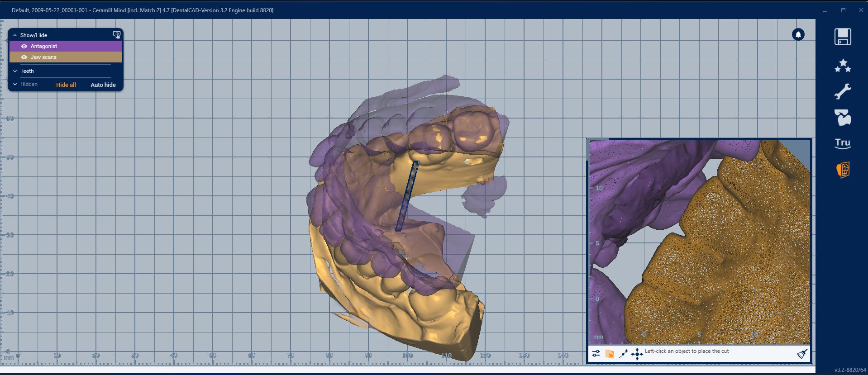Click the Auto hide button
This screenshot has width=868, height=375.
[103, 85]
